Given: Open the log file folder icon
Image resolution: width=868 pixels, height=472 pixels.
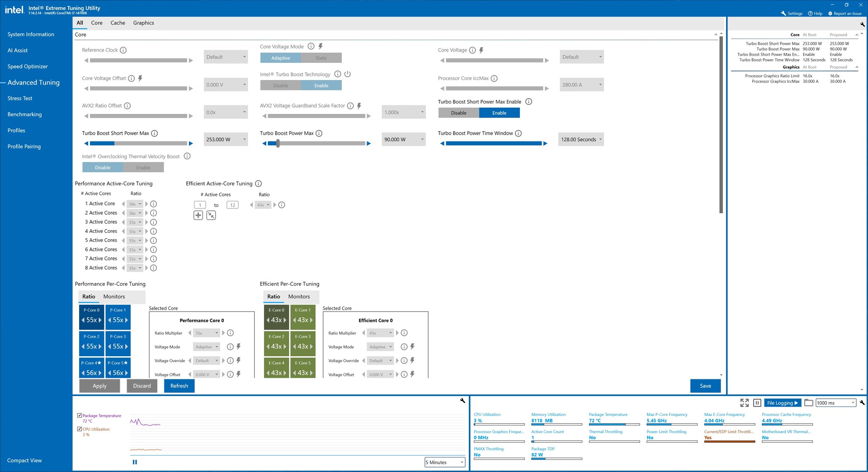Looking at the screenshot, I should (809, 403).
